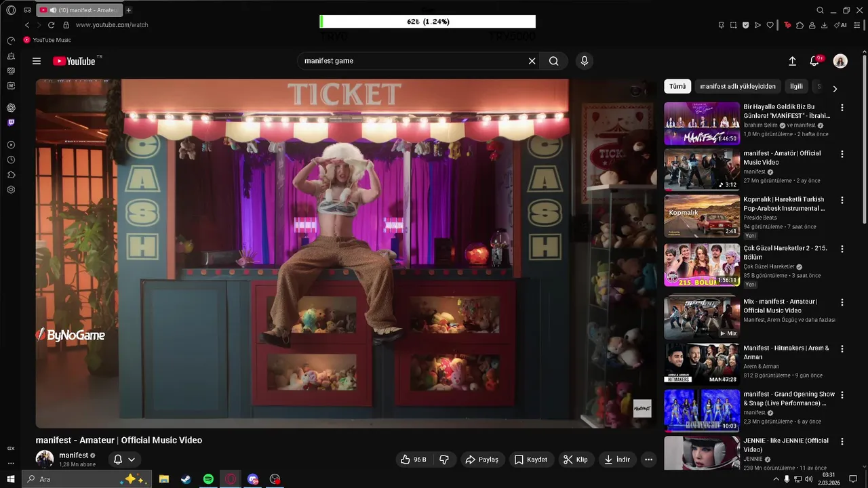Open the red Tp extension

(x=787, y=25)
